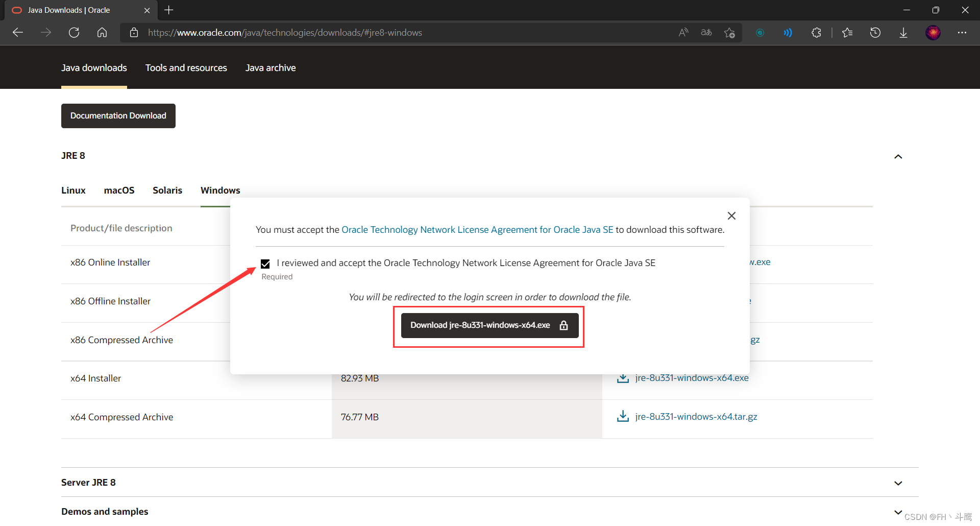Click the Server JRE 8 heading
This screenshot has width=980, height=526.
[88, 483]
